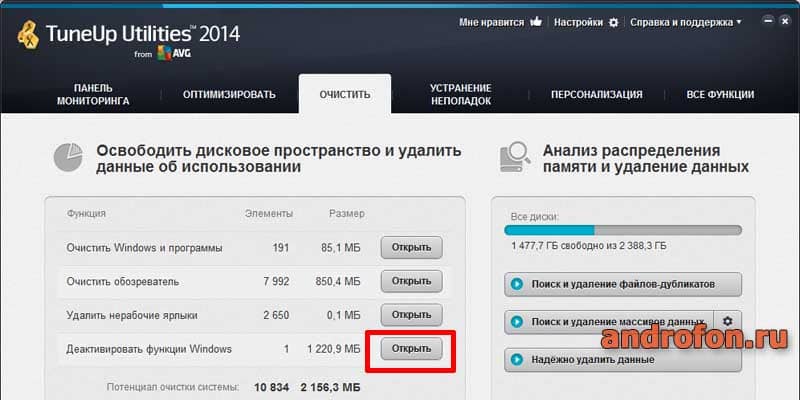Click the Очистить обозреватель row label
This screenshot has width=800, height=400.
(122, 282)
